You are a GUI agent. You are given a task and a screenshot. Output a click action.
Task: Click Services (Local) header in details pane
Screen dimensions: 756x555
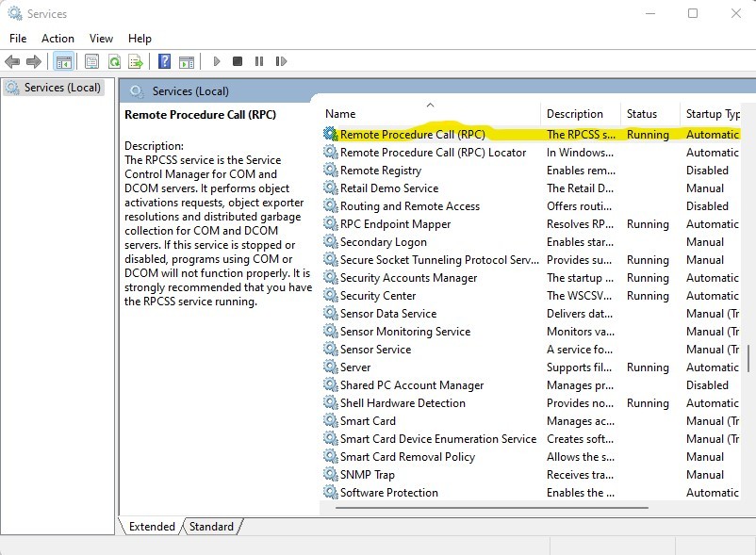click(x=190, y=91)
